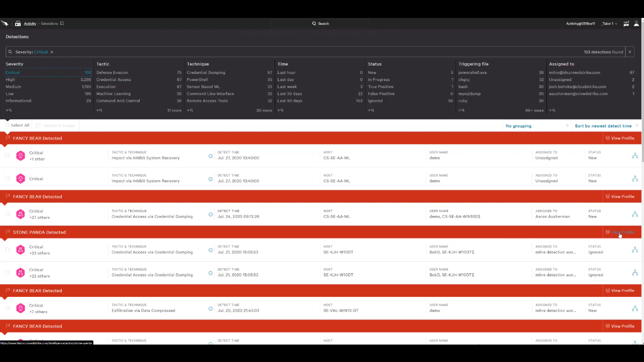Add a Tactic filter search
Viewport: 644px width, 362px height.
(x=99, y=110)
